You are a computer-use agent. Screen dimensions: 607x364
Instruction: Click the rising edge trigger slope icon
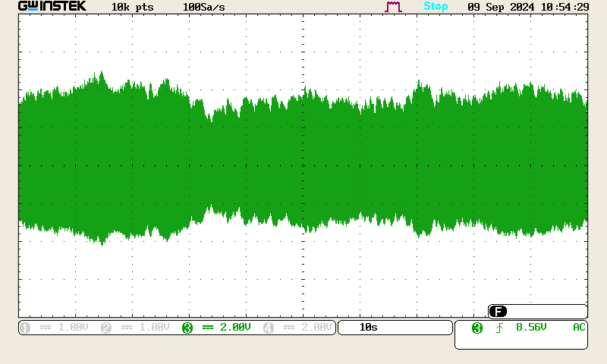[498, 328]
